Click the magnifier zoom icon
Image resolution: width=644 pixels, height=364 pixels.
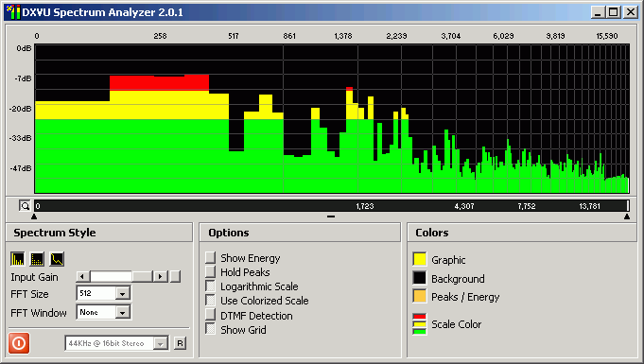click(25, 206)
